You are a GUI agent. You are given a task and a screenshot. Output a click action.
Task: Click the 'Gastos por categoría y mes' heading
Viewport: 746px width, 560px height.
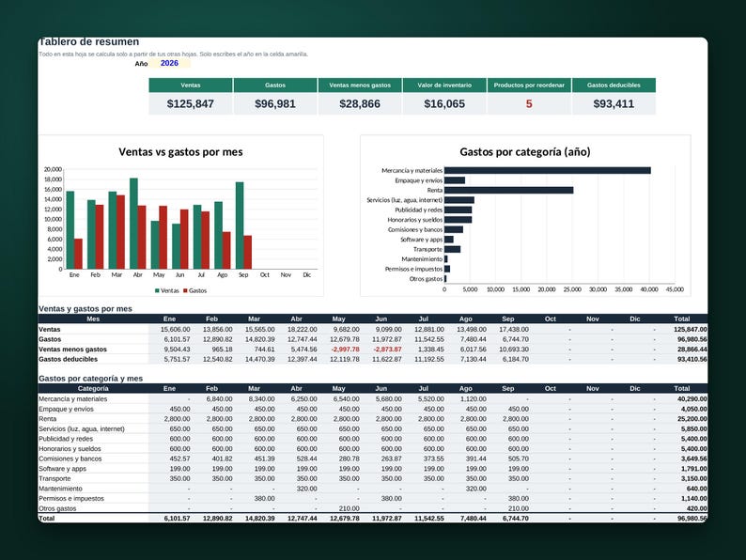point(90,379)
